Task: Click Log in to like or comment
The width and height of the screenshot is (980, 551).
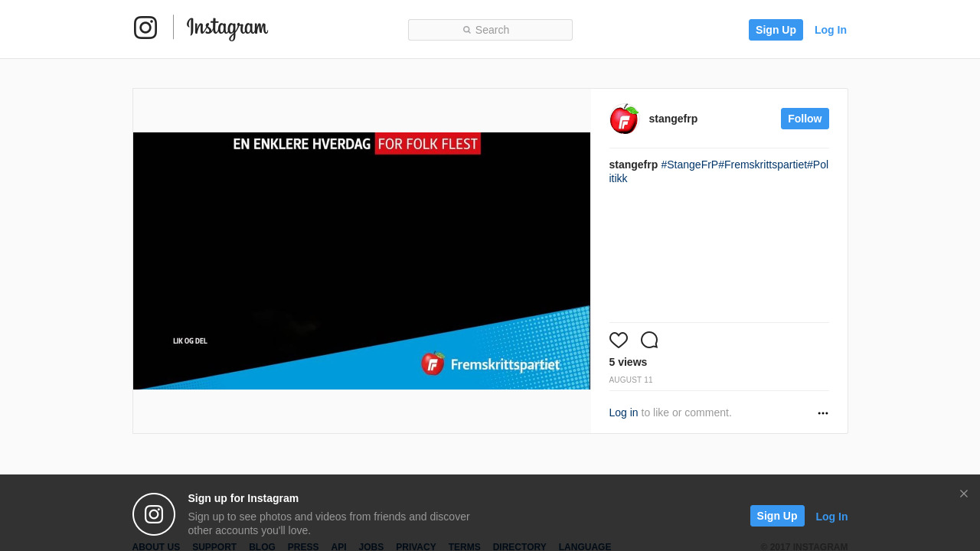Action: pyautogui.click(x=623, y=412)
